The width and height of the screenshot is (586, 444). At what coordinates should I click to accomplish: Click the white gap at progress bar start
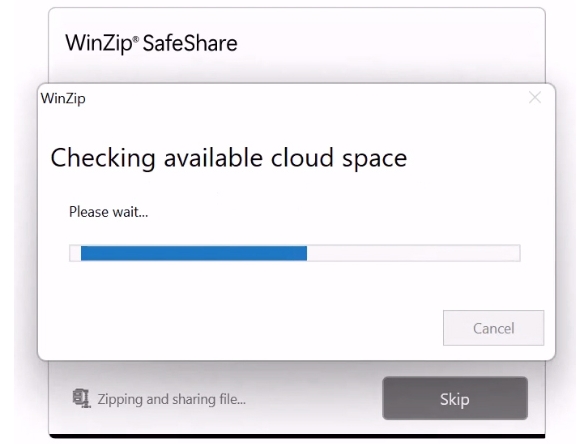(x=75, y=253)
